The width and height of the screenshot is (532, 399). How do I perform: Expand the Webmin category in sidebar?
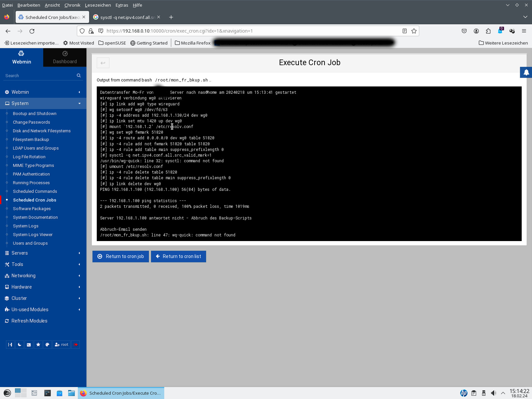click(x=43, y=92)
